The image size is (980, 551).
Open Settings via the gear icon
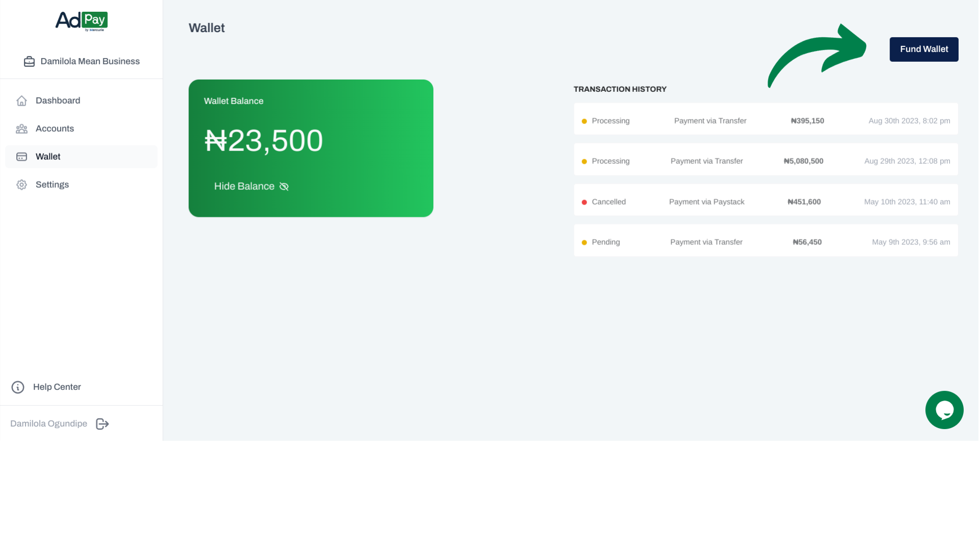21,185
